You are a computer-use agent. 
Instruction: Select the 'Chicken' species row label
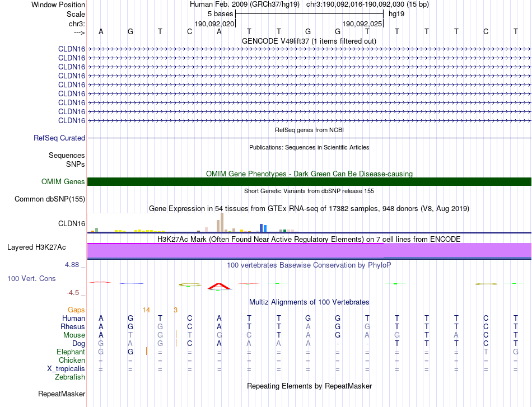coord(72,360)
